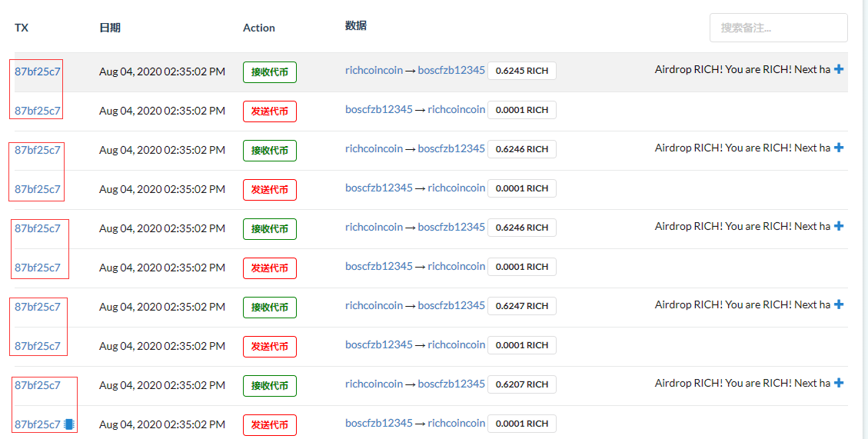Select the 0.6247 RICH amount badge

click(x=521, y=306)
